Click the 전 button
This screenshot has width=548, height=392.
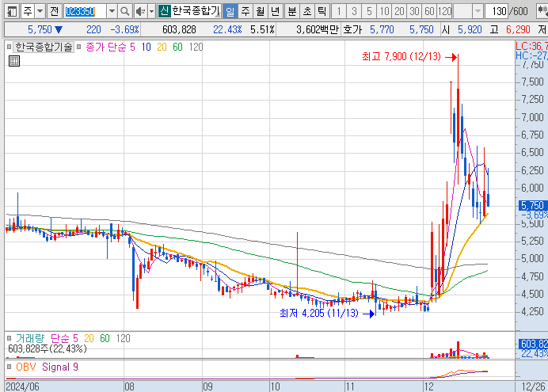point(54,12)
